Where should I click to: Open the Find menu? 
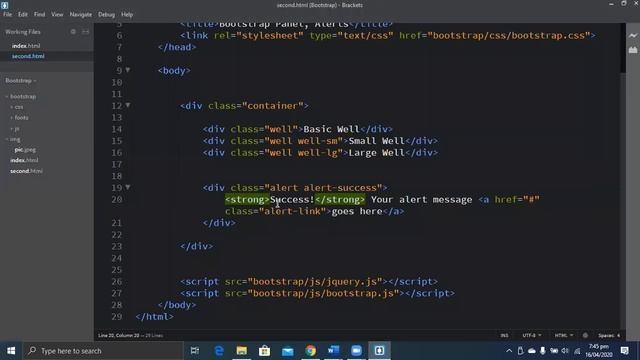[40, 14]
